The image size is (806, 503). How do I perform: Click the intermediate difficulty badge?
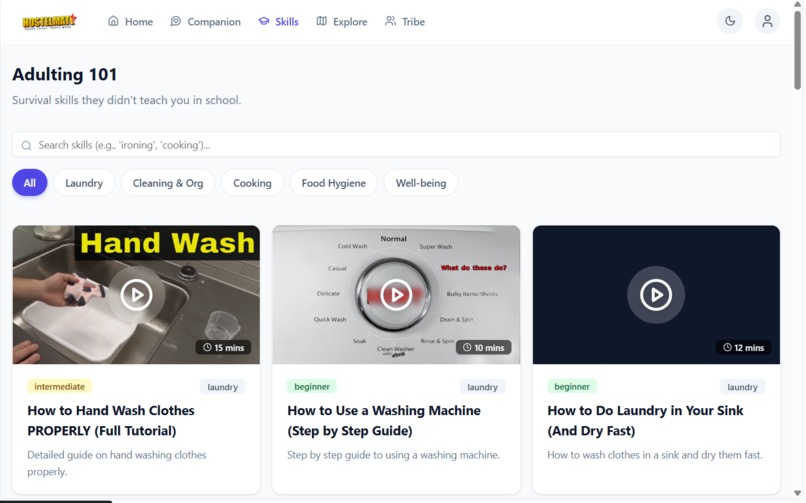tap(60, 386)
